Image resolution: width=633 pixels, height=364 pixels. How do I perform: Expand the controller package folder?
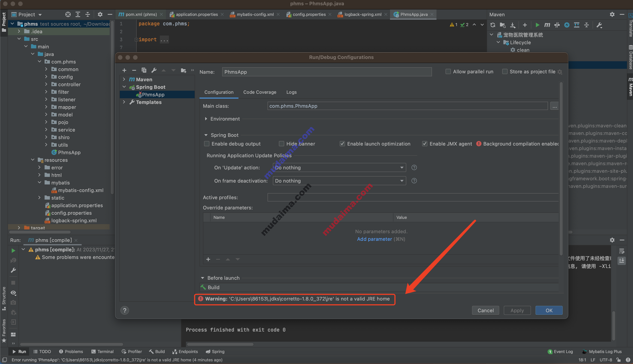point(46,84)
